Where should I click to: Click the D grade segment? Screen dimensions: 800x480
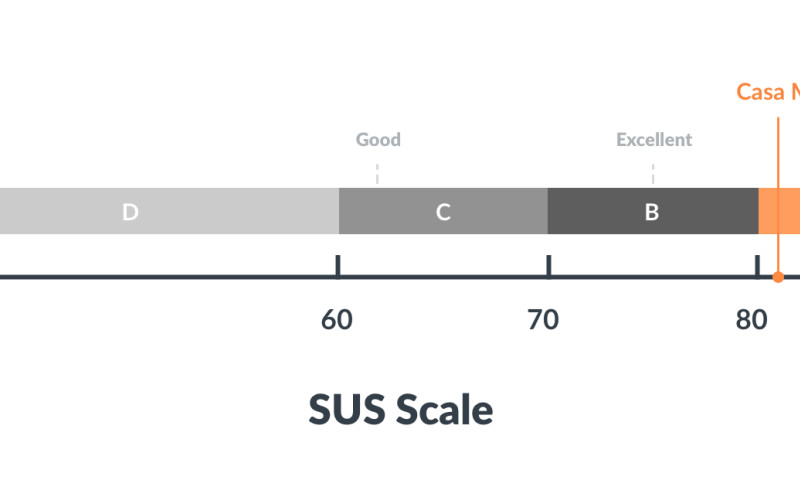pos(169,211)
